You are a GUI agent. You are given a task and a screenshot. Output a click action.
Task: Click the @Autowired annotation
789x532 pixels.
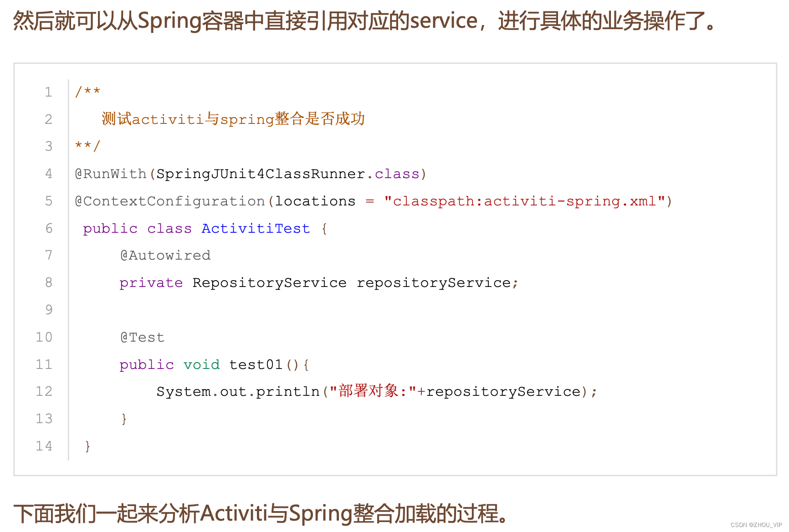(x=165, y=255)
